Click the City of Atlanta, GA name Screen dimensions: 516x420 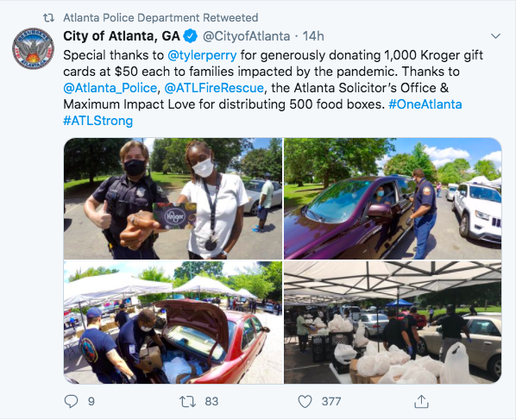tap(122, 36)
